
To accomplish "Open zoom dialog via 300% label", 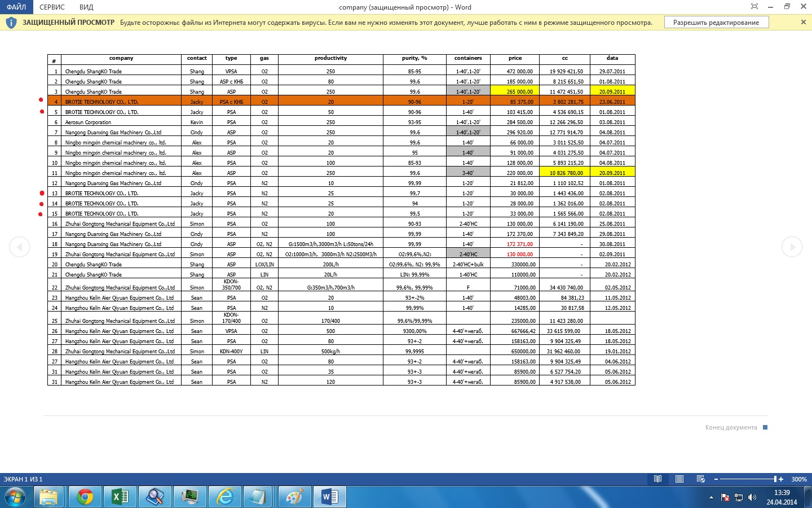I will (x=798, y=479).
